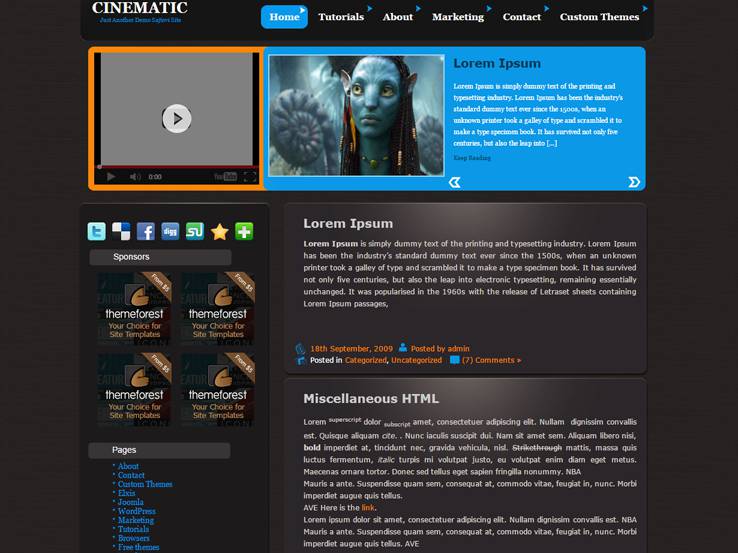This screenshot has height=553, width=738.
Task: Open the Home menu tab
Action: [x=284, y=17]
